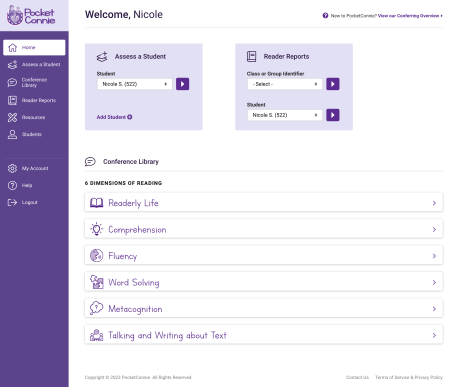This screenshot has width=459, height=387.
Task: Click the Logout arrow icon
Action: [x=12, y=202]
